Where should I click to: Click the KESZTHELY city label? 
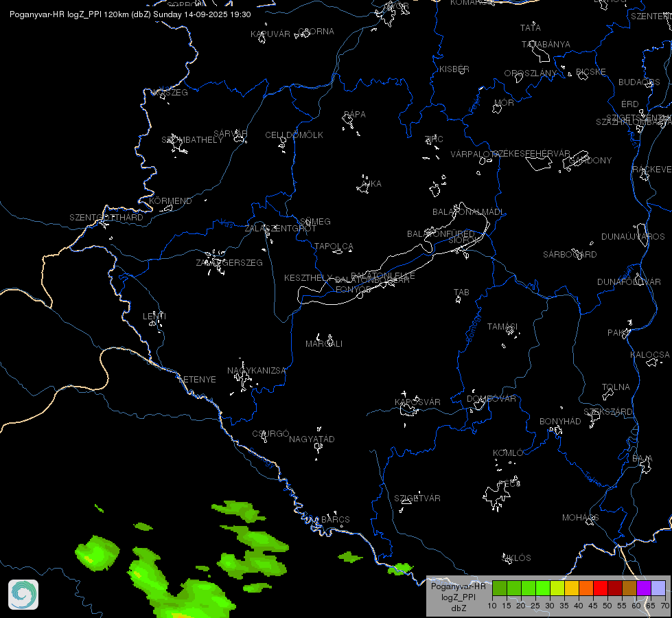(308, 278)
